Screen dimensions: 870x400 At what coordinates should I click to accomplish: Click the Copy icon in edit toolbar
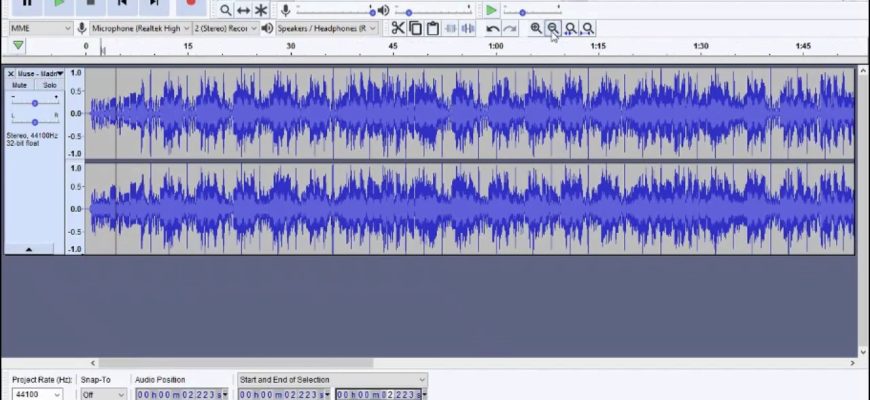coord(415,28)
